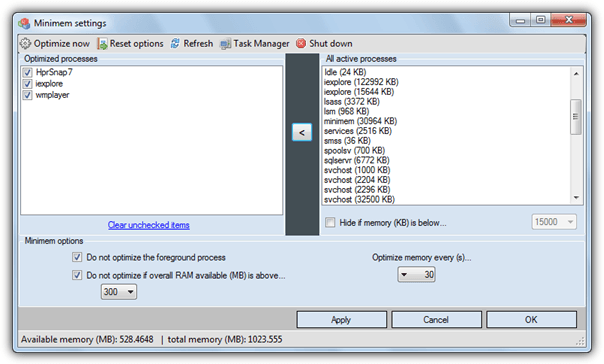This screenshot has width=604, height=364.
Task: Uncheck the HprSnap7 process checkbox
Action: (27, 72)
